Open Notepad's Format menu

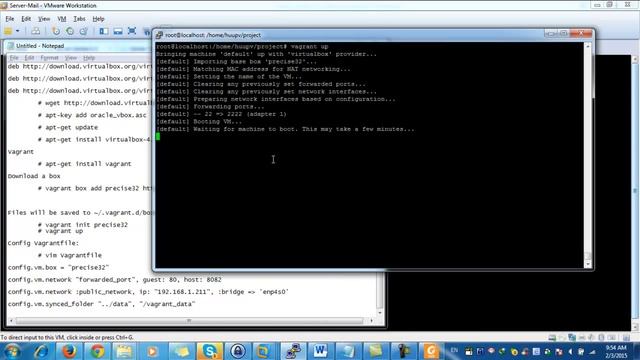(x=49, y=58)
